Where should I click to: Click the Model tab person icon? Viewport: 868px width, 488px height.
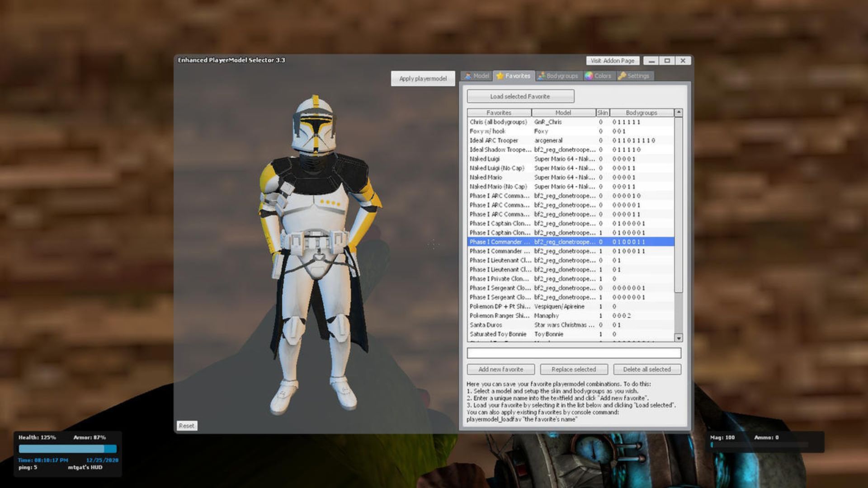coord(468,76)
